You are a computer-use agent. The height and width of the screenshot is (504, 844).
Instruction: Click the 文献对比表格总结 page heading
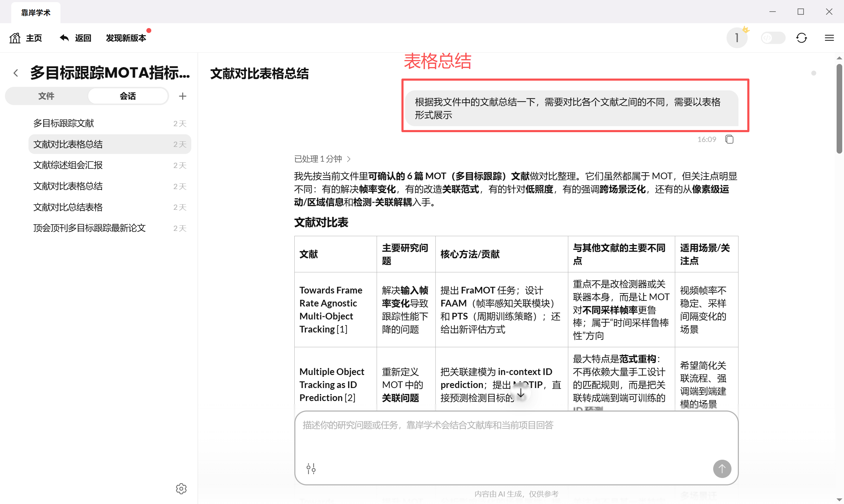259,73
